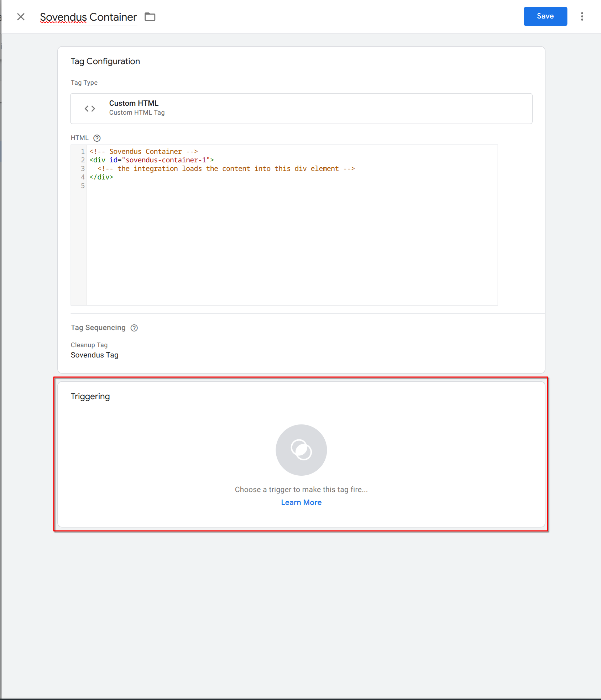Open the three-dot more options menu
Image resolution: width=601 pixels, height=700 pixels.
tap(582, 16)
